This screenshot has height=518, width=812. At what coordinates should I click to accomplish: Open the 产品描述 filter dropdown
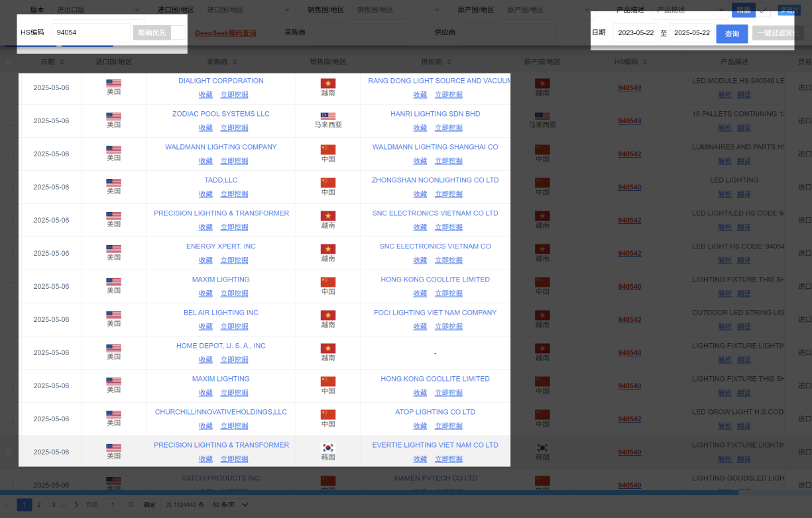click(x=689, y=10)
